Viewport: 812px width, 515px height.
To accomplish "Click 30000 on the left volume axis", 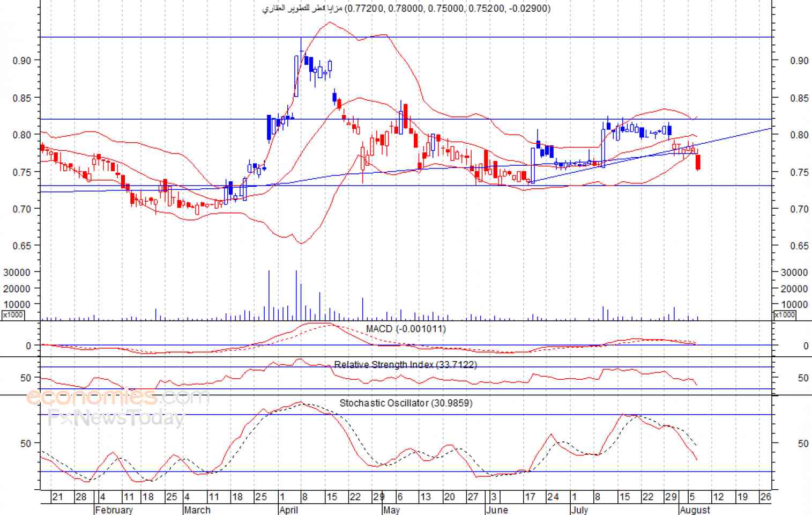I will tap(17, 272).
